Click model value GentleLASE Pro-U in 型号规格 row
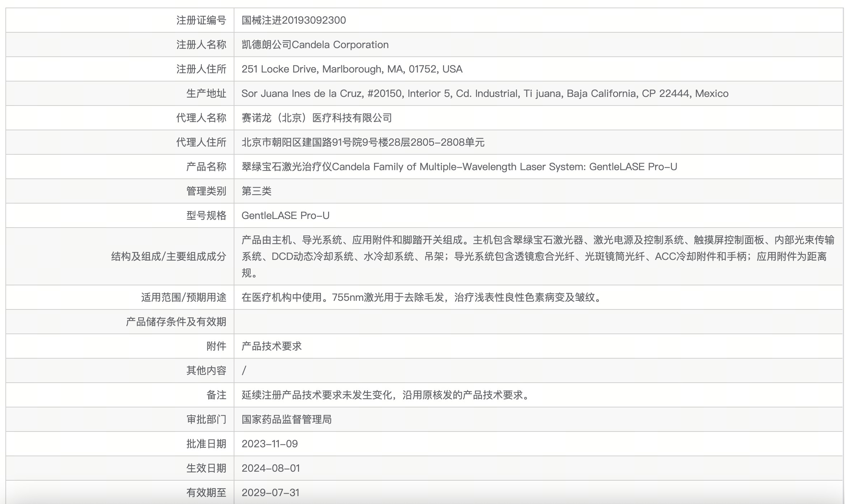 coord(285,215)
